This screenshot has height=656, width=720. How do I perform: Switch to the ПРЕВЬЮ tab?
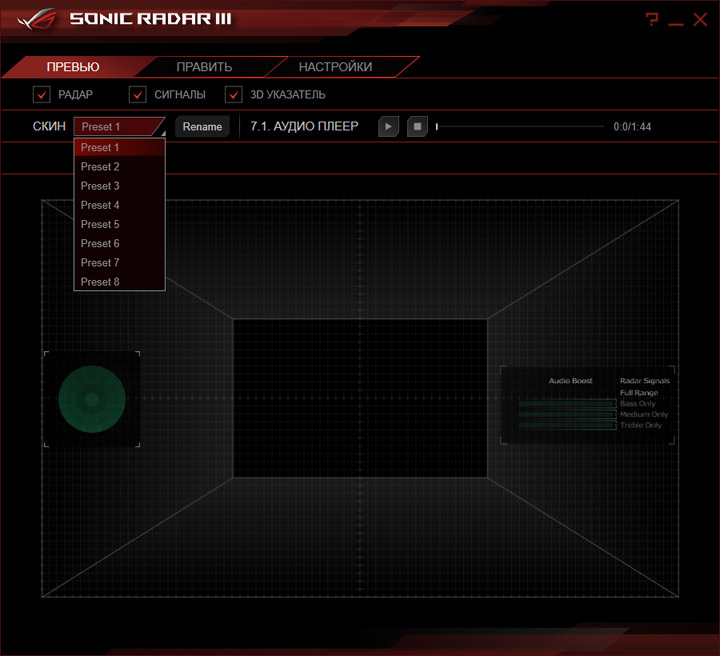[x=73, y=67]
